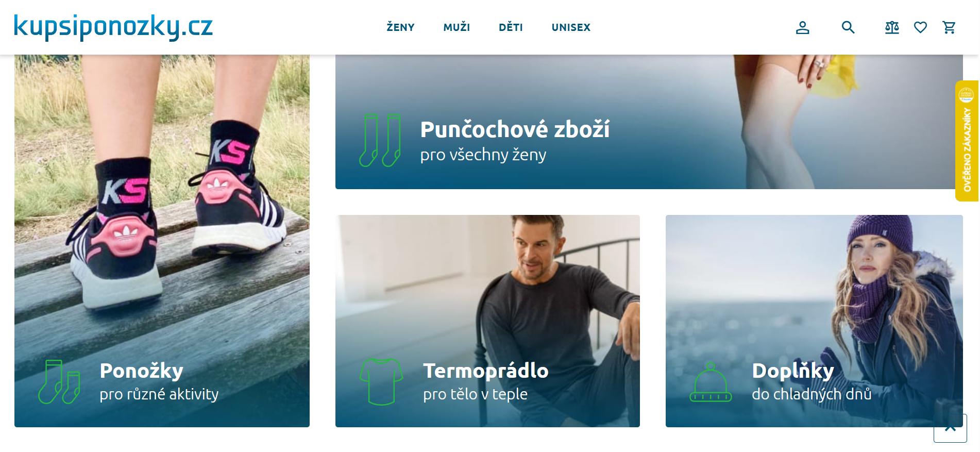980x452 pixels.
Task: Open the wishlist heart icon
Action: click(920, 27)
